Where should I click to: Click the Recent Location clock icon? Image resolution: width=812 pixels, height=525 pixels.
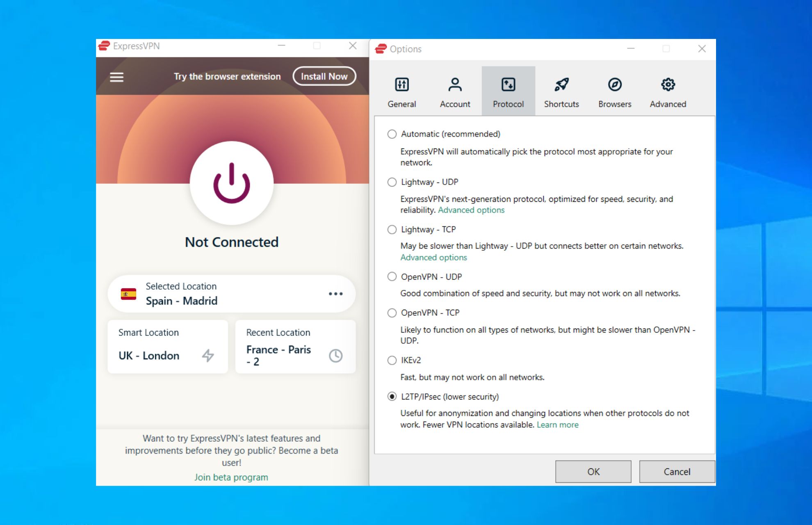pos(335,355)
